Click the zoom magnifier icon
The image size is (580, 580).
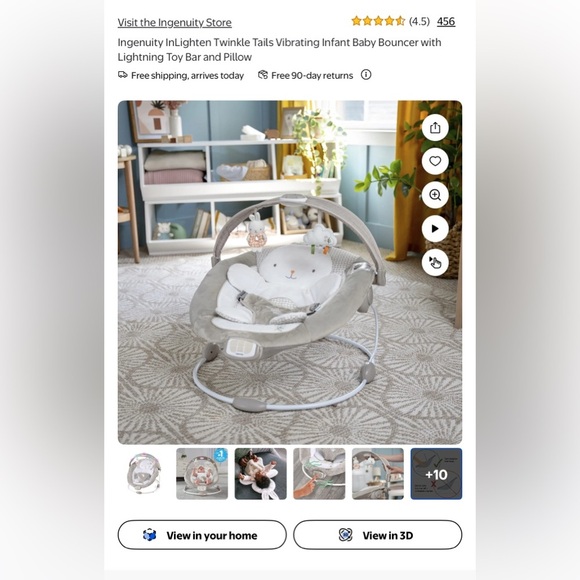(x=435, y=195)
